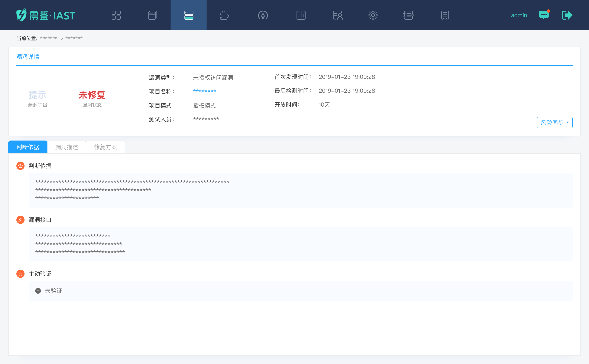Screen dimensions: 589x364
Task: Click the first masked breadcrumb entry
Action: tap(49, 38)
